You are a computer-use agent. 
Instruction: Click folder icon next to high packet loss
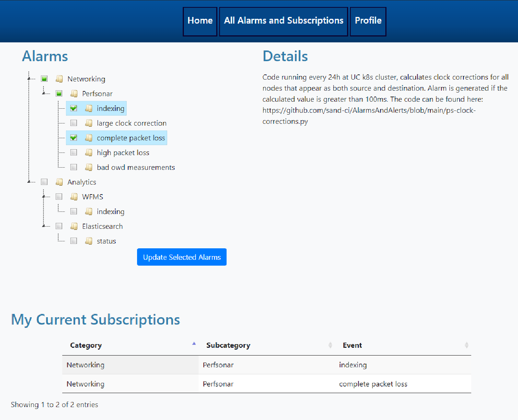[x=88, y=153]
